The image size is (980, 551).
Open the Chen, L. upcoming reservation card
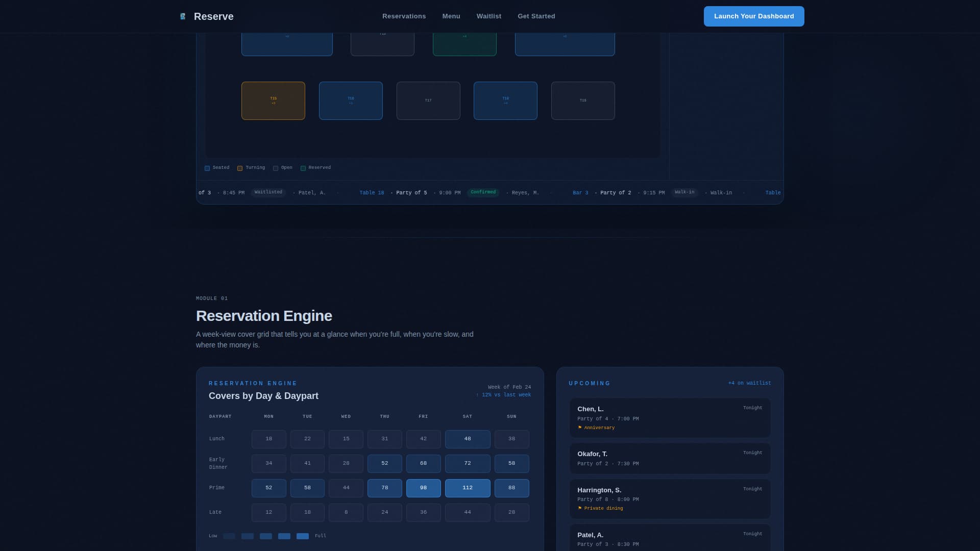670,418
